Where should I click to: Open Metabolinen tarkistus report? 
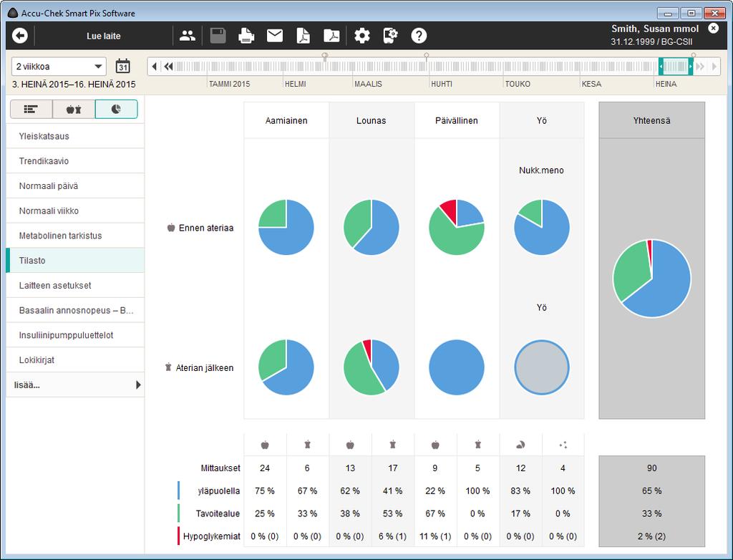tap(75, 236)
